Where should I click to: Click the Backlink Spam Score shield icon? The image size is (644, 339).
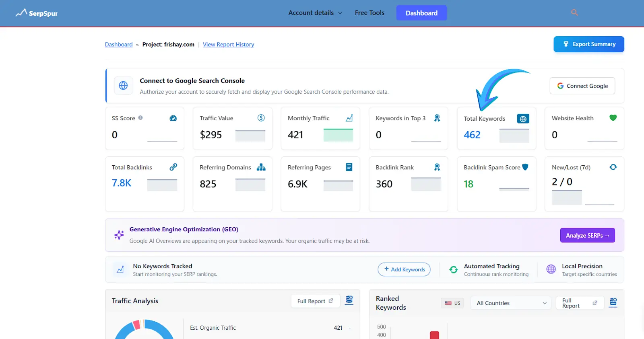pyautogui.click(x=525, y=167)
